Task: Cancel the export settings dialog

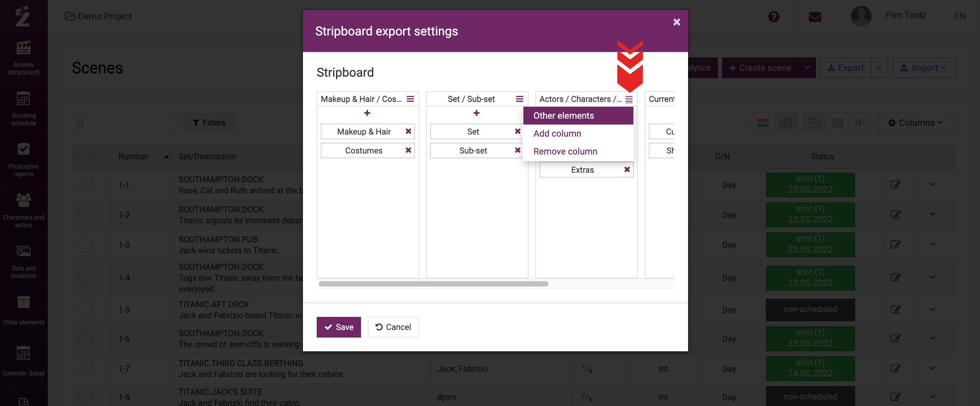Action: click(x=393, y=327)
